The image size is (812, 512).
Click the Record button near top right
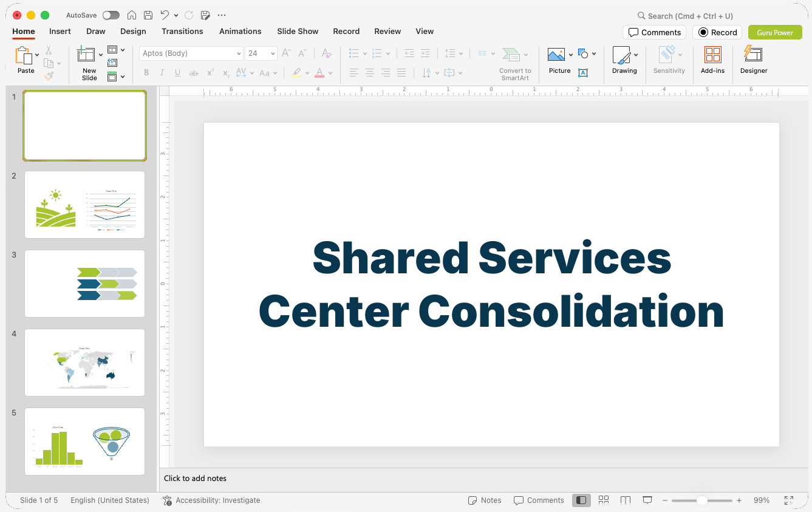click(717, 32)
